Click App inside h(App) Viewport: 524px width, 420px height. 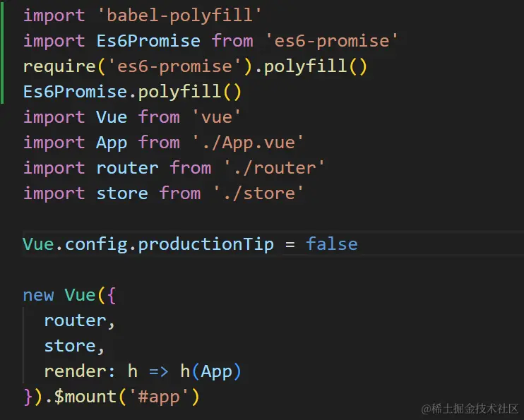(x=216, y=372)
